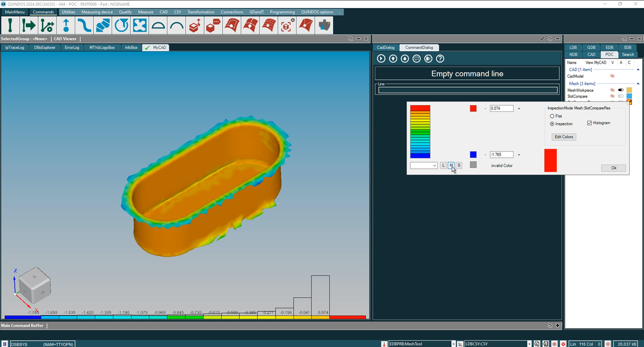Image resolution: width=644 pixels, height=347 pixels.
Task: Click the M scale size button
Action: pos(451,166)
